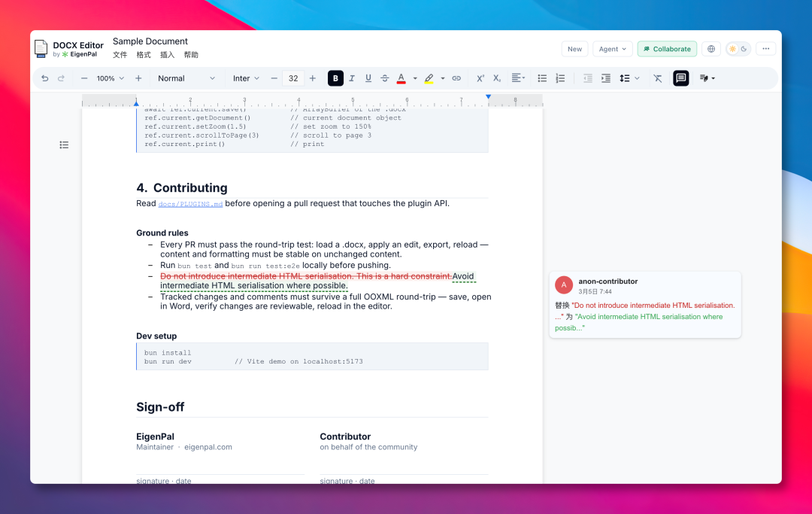
Task: Open the 格式 menu
Action: tap(144, 55)
